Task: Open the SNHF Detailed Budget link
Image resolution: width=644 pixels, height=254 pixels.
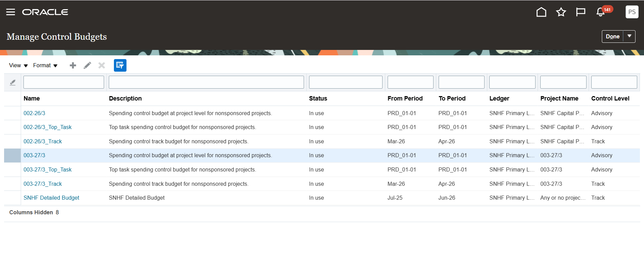Action: (x=51, y=198)
